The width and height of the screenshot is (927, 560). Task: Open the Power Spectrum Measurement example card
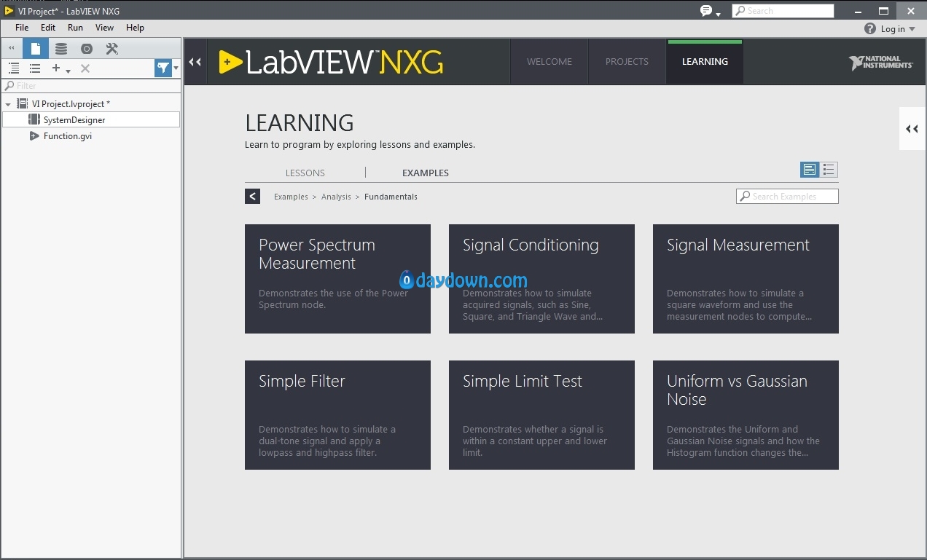pyautogui.click(x=337, y=279)
